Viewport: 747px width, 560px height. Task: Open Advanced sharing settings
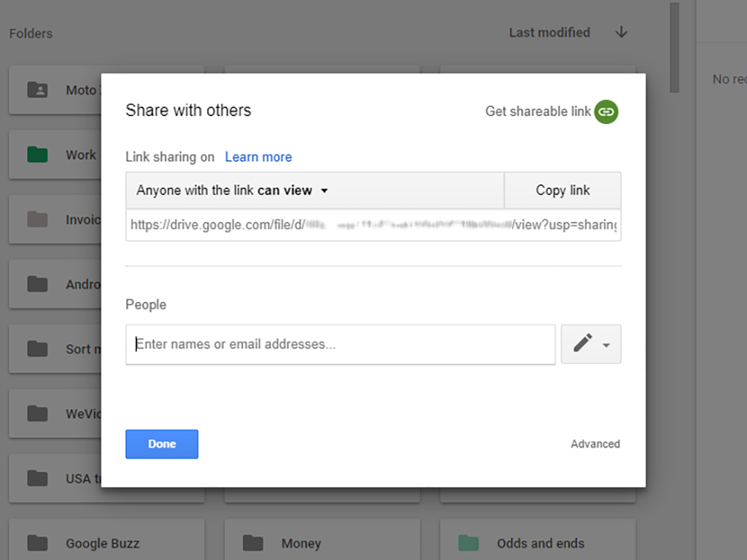(595, 444)
